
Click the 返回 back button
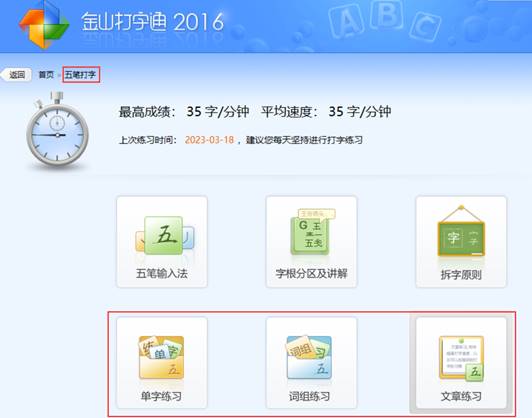[x=17, y=75]
